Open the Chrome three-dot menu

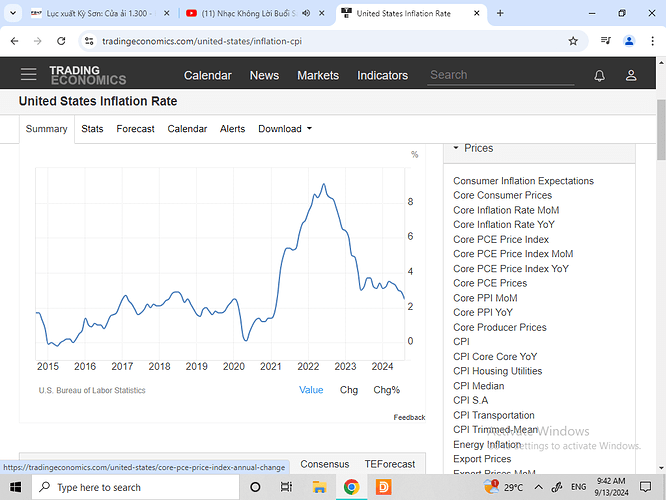(652, 41)
